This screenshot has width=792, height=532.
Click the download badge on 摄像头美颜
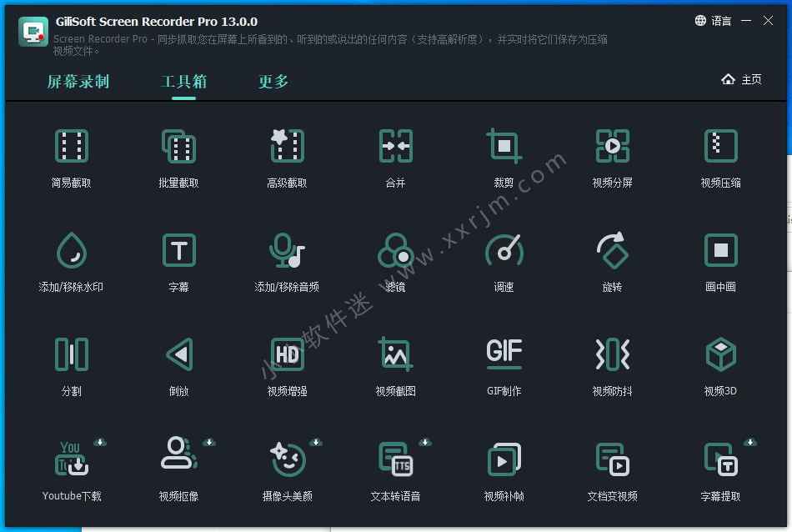point(316,443)
